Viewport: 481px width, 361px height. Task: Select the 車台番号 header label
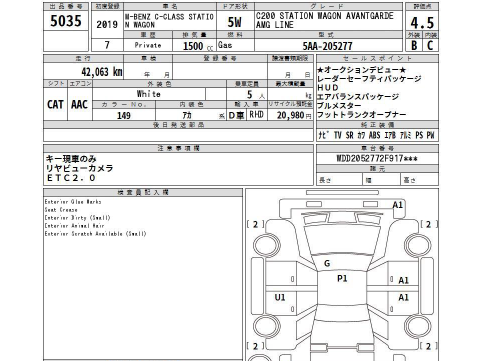377,148
